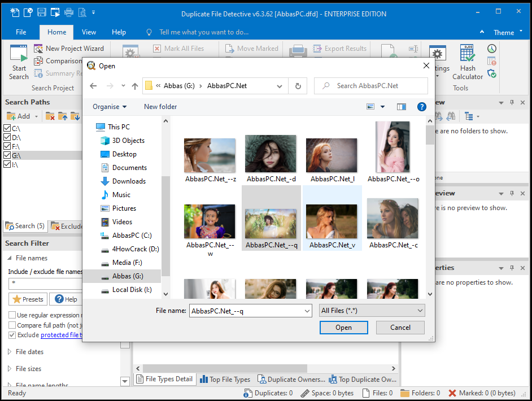Collapse the File names filter section

coord(10,258)
